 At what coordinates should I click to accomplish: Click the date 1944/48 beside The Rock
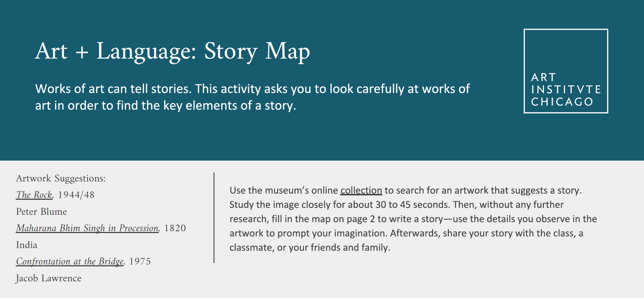point(76,195)
